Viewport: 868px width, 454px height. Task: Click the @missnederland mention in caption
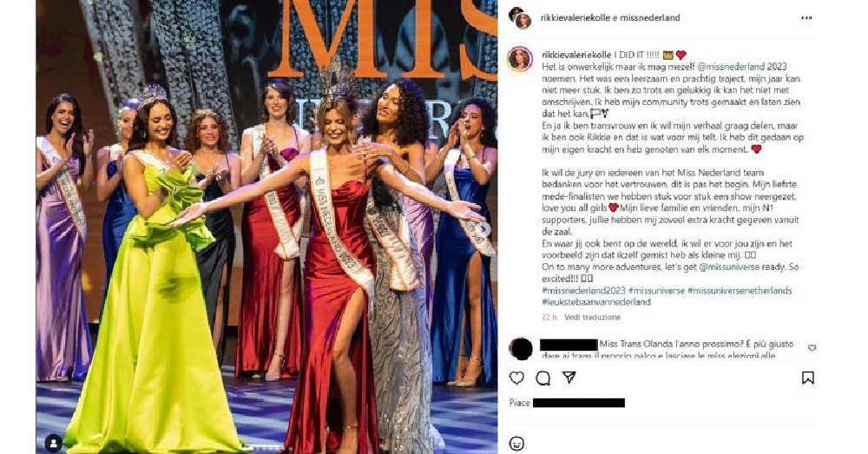click(731, 67)
